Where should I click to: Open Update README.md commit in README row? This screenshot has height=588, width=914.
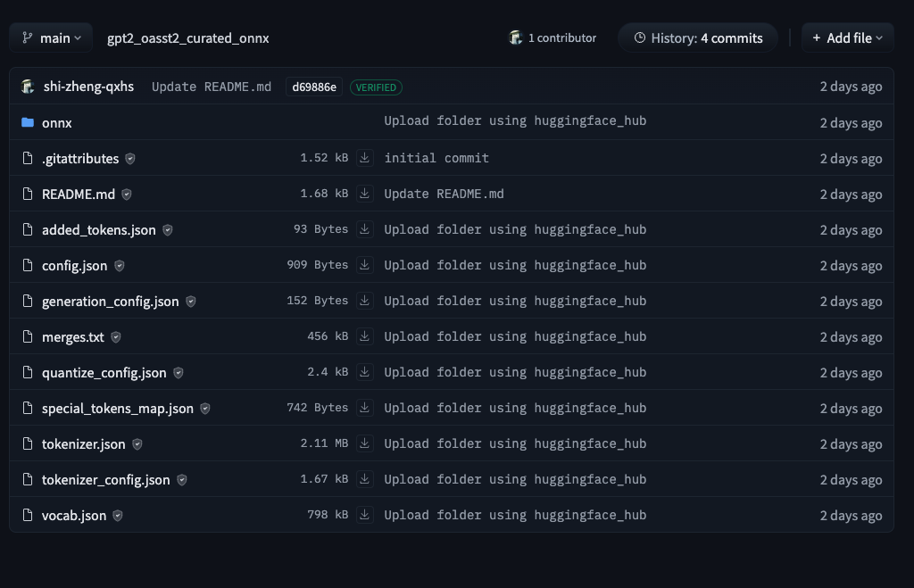tap(445, 194)
